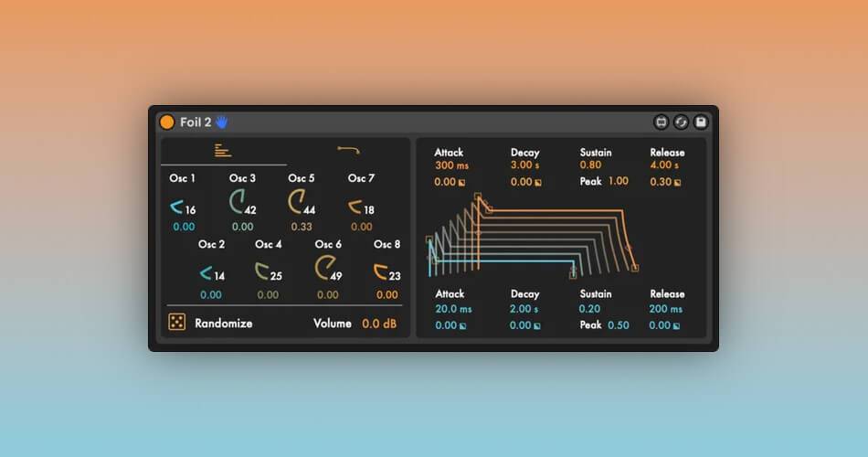Screen dimensions: 868x457
Task: Click the Osc 7 dial
Action: [355, 207]
